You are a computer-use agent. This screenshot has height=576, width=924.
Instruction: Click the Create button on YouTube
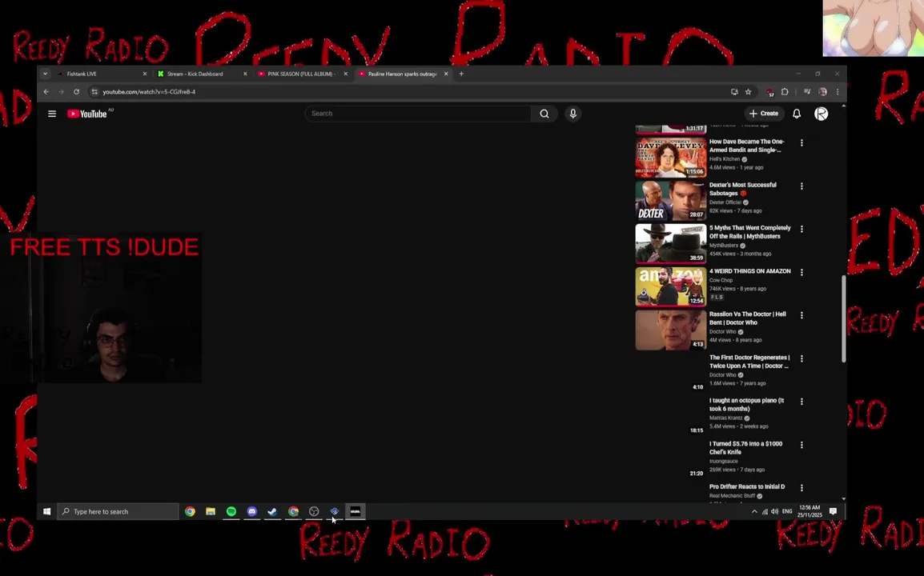click(x=764, y=114)
